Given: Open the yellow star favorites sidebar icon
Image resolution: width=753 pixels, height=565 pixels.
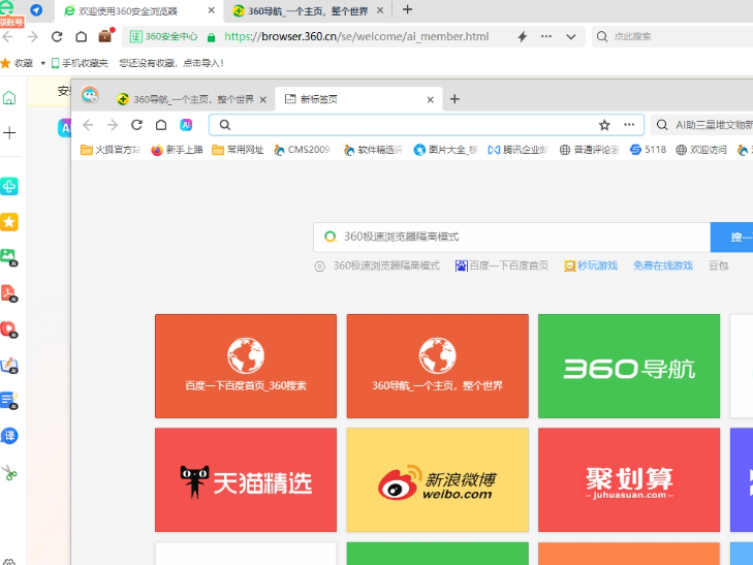Looking at the screenshot, I should tap(9, 222).
